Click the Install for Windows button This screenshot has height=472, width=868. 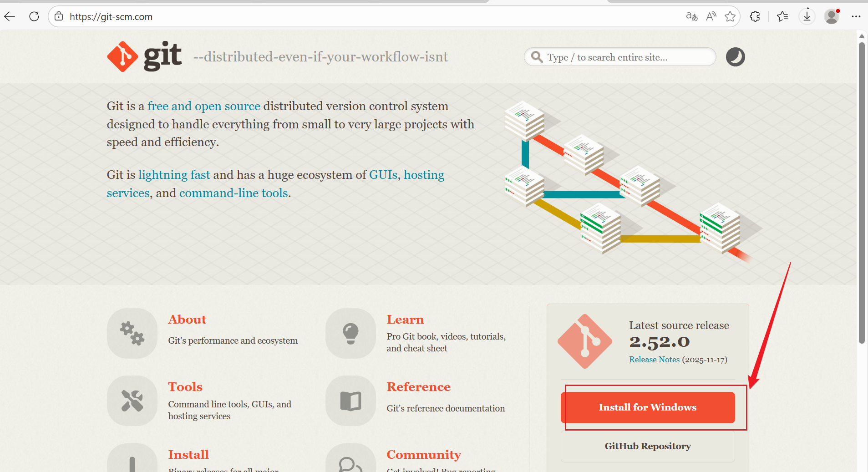pyautogui.click(x=648, y=407)
